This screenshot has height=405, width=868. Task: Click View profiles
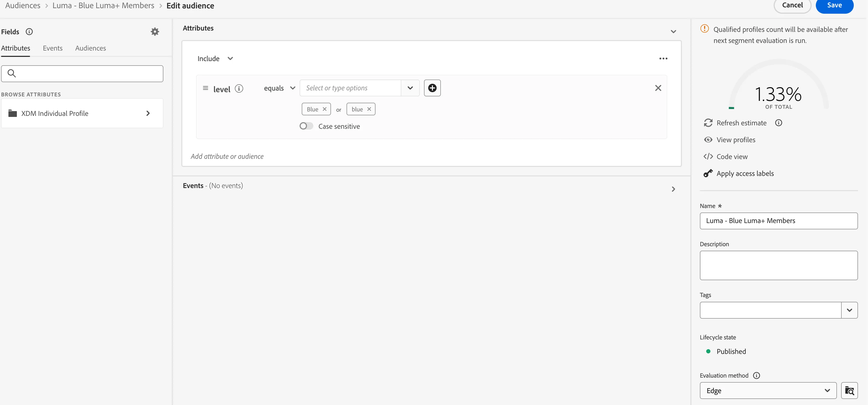(x=729, y=140)
